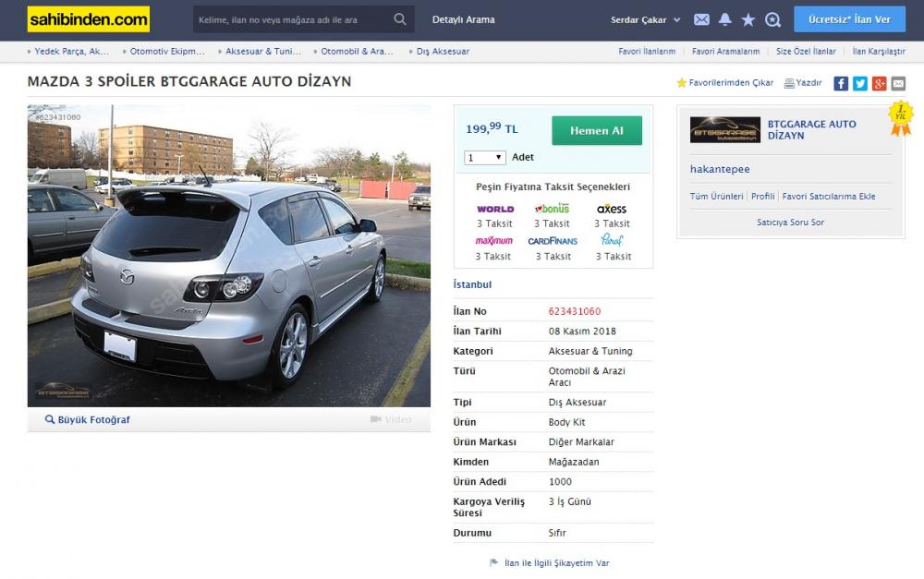Image resolution: width=924 pixels, height=579 pixels.
Task: Open notifications bell icon
Action: 724,19
